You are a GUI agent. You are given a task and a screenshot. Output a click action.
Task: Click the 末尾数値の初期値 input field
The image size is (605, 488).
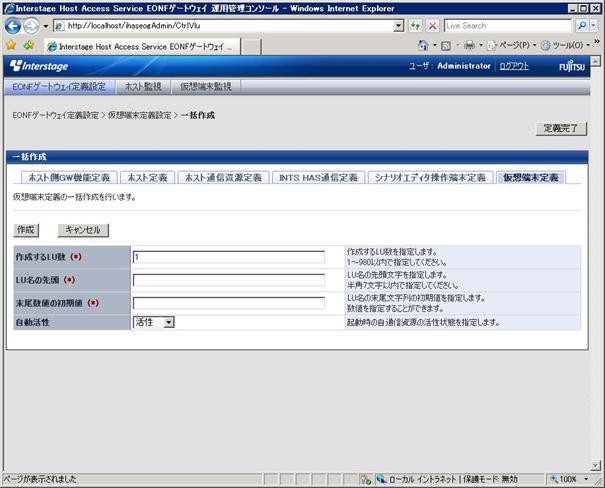click(229, 303)
